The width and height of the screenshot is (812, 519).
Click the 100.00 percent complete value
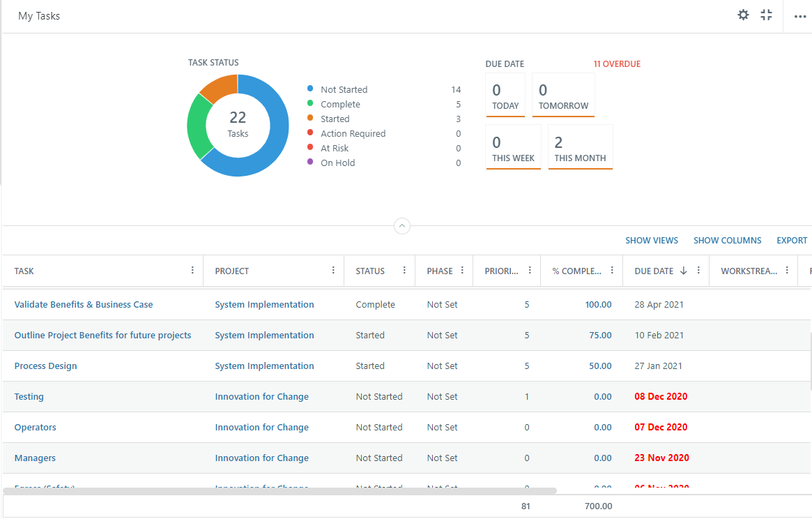[x=598, y=305]
